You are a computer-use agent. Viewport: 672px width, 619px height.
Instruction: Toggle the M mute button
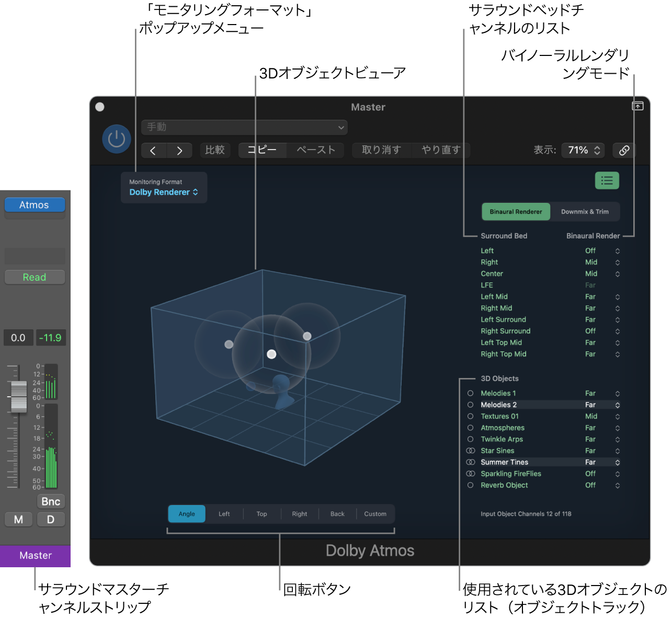click(x=19, y=520)
